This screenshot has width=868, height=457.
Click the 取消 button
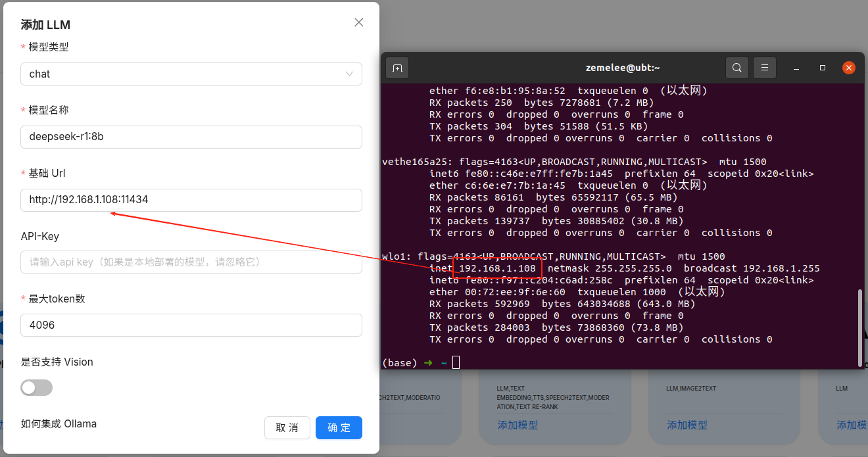287,427
